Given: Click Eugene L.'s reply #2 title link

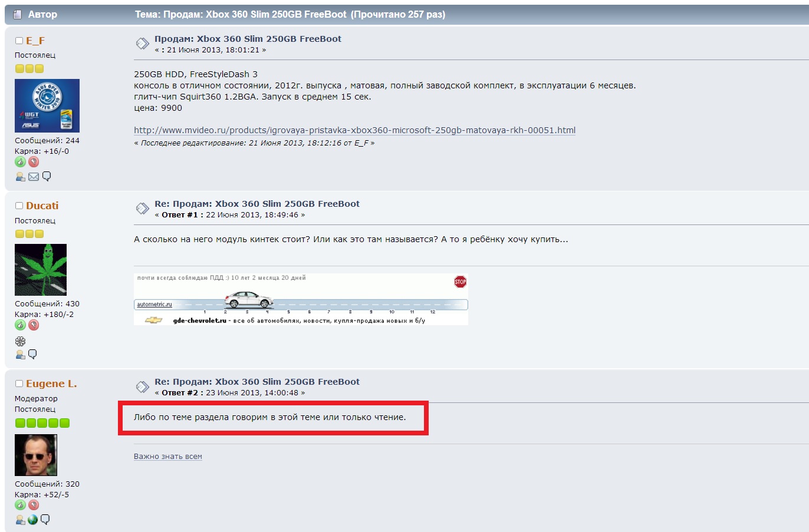Looking at the screenshot, I should (256, 382).
